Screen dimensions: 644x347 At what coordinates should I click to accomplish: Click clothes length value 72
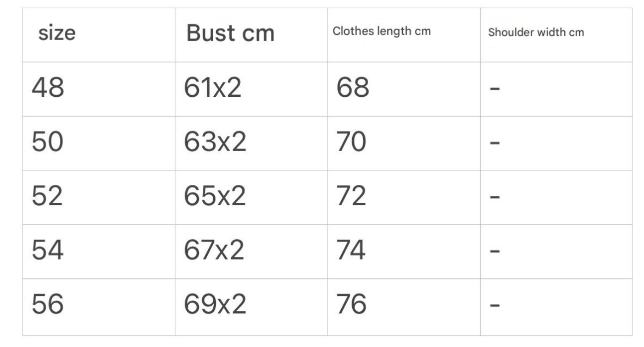352,196
